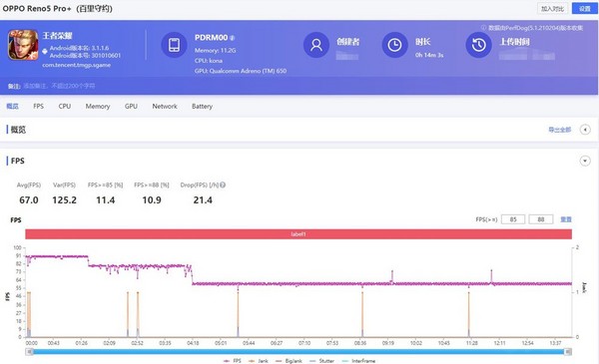Collapse the FPS section with its chevron
This screenshot has height=364, width=599.
(x=585, y=161)
